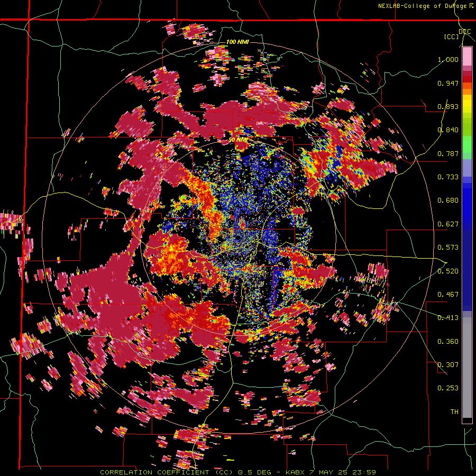Click the 50 NMI range ring label
Image resolution: width=476 pixels, height=476 pixels.
tap(238, 140)
